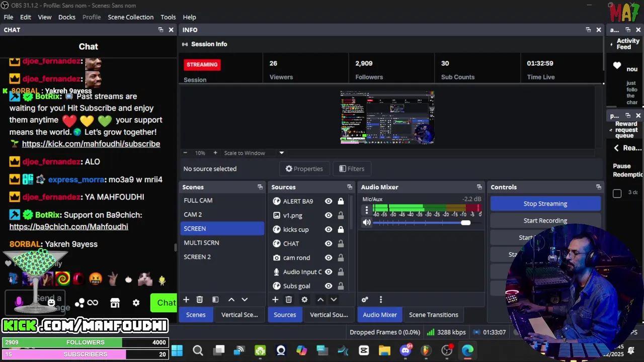This screenshot has width=644, height=362.
Task: Open the ba9chich.com/Mahfoudhi link
Action: pyautogui.click(x=69, y=227)
